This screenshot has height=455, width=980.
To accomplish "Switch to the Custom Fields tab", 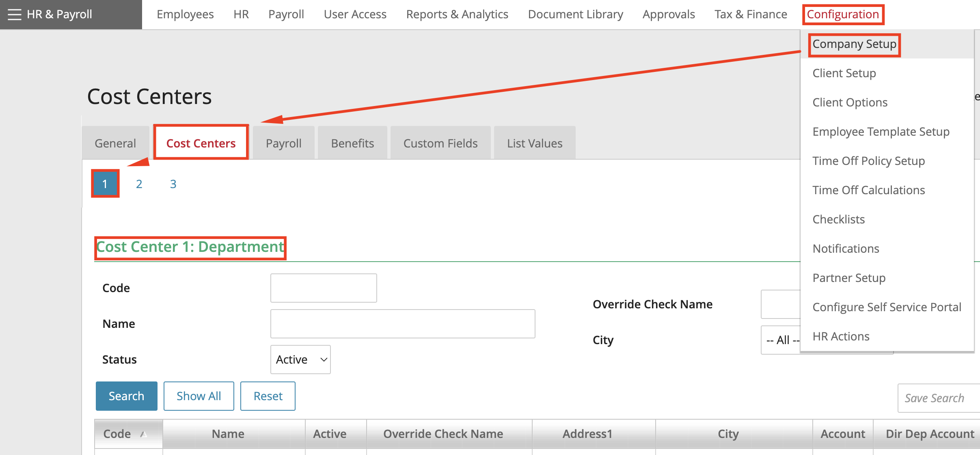I will (440, 143).
